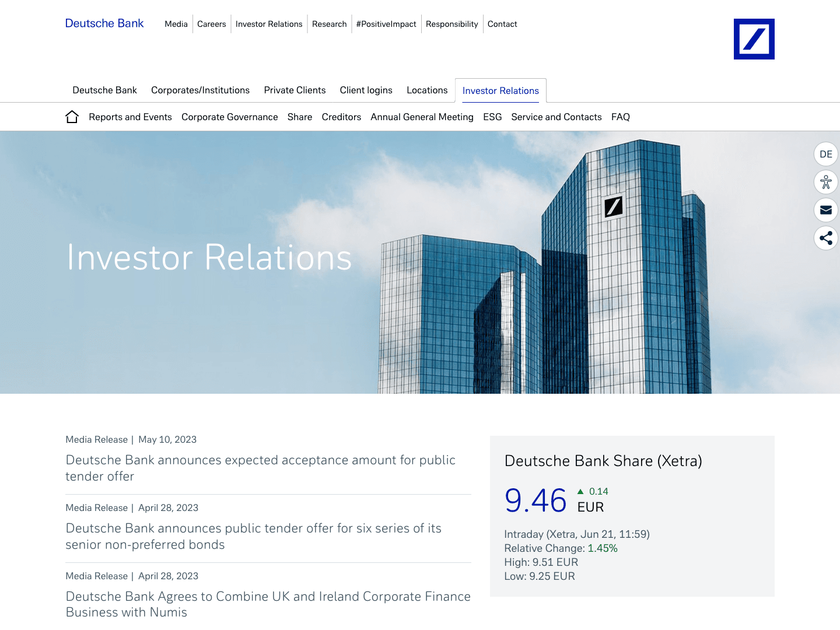Open the accessibility options icon
840x630 pixels.
tap(825, 182)
